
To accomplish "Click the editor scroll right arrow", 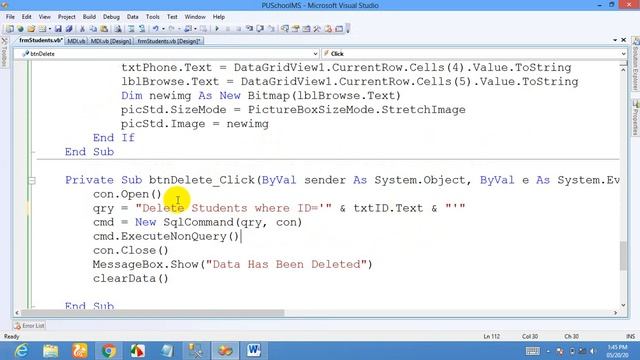I will tap(615, 313).
